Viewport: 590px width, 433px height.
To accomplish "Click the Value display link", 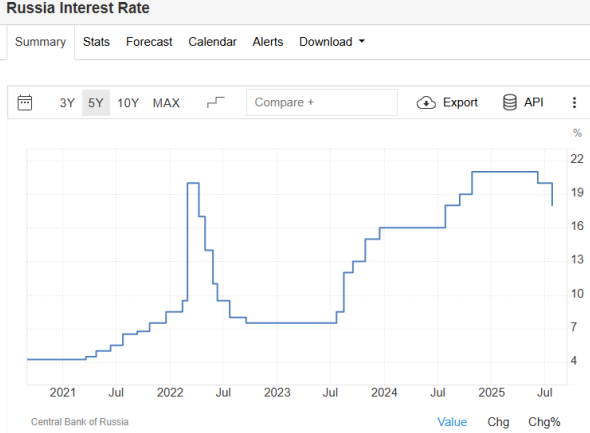I will pos(452,422).
